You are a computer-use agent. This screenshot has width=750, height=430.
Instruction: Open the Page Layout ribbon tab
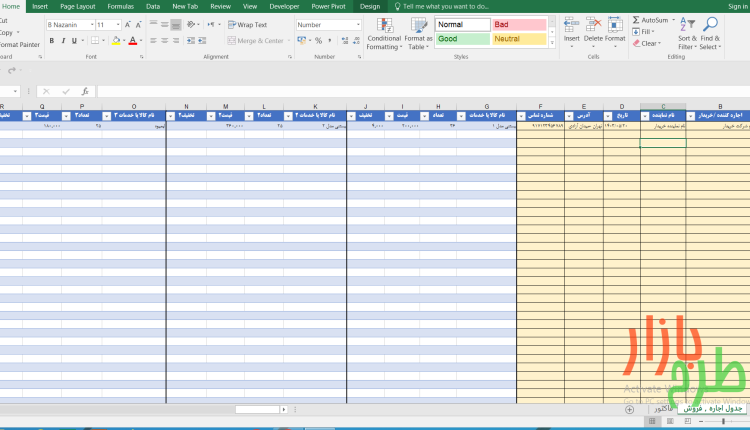[77, 6]
